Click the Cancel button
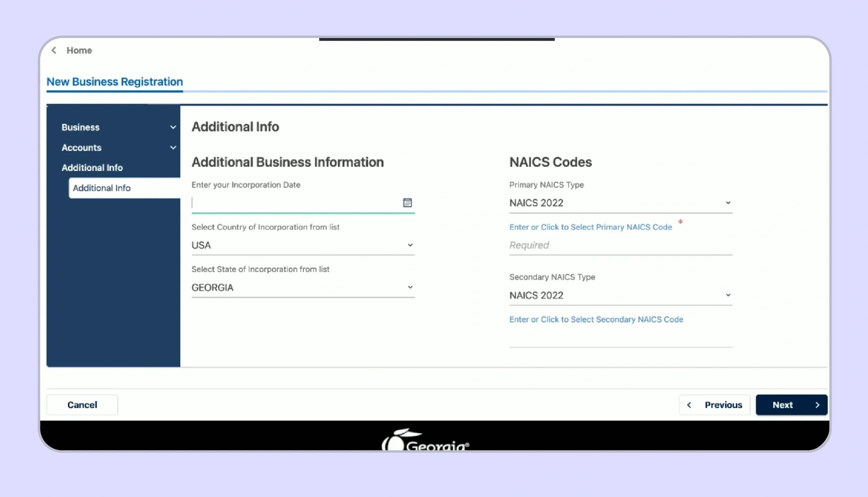 click(82, 405)
